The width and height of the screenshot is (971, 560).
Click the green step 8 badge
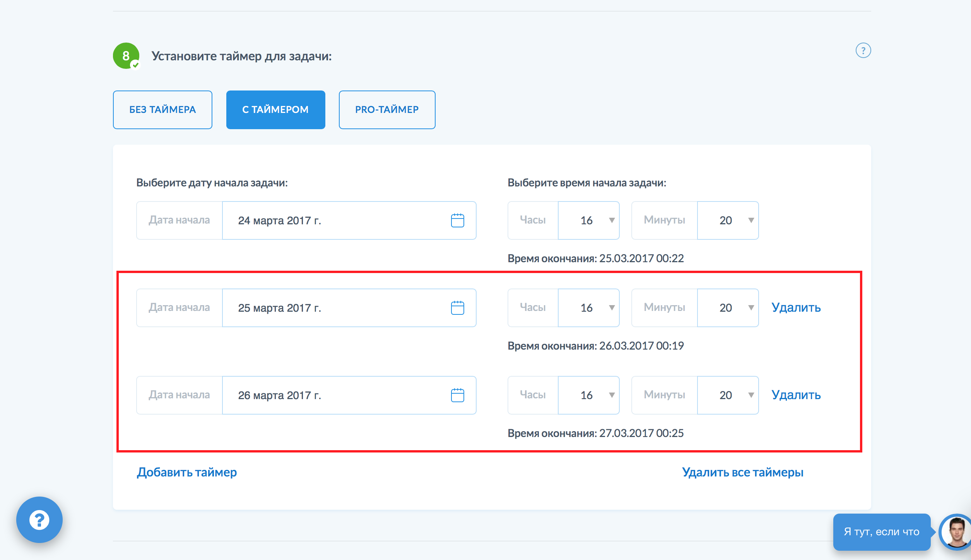(x=126, y=56)
